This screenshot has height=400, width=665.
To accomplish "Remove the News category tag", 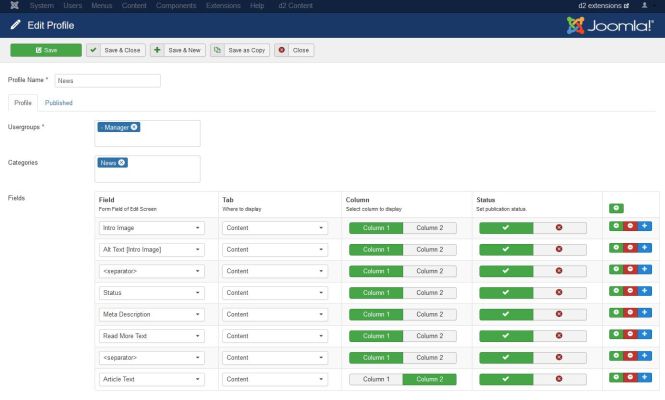I will click(122, 162).
